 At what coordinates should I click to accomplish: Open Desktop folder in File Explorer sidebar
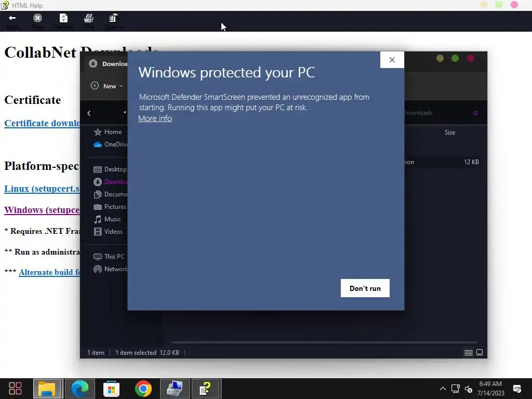tap(110, 169)
